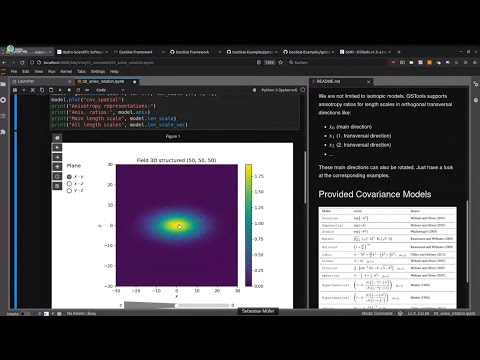Viewport: 480px width, 360px height.
Task: Open the Run menu
Action: [51, 71]
